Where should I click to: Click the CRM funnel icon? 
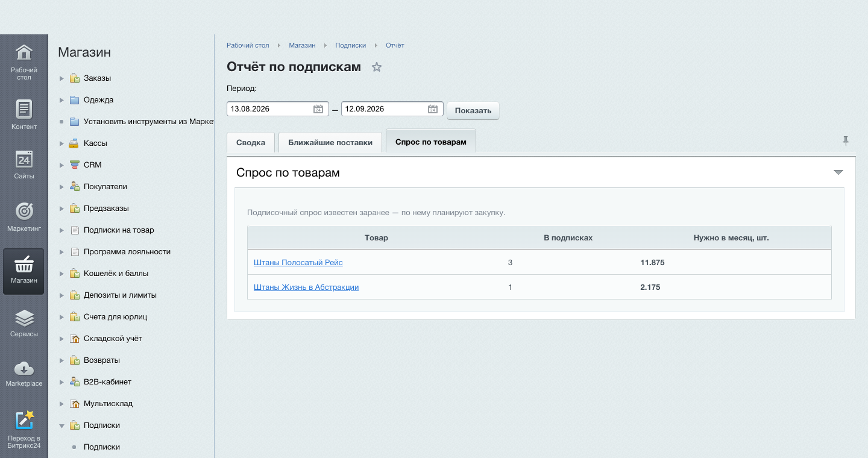point(74,165)
